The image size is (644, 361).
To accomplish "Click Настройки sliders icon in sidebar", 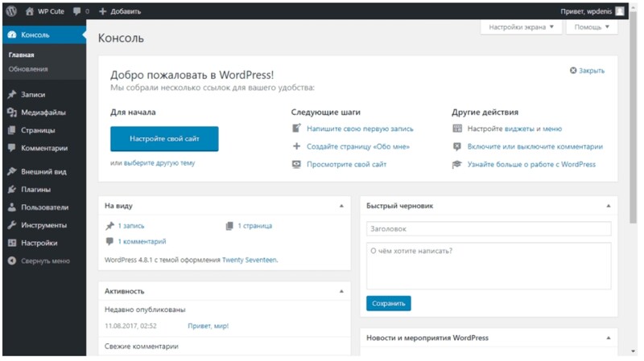I will tap(12, 243).
